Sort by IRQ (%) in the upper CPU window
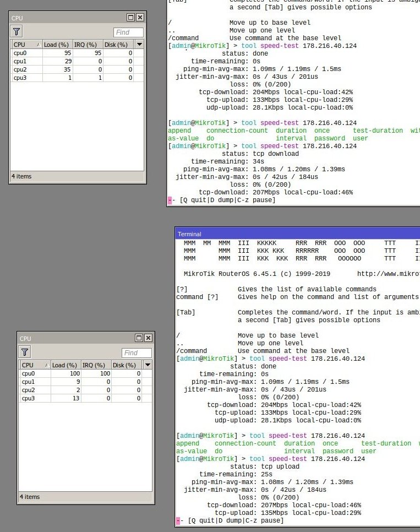 click(x=88, y=45)
